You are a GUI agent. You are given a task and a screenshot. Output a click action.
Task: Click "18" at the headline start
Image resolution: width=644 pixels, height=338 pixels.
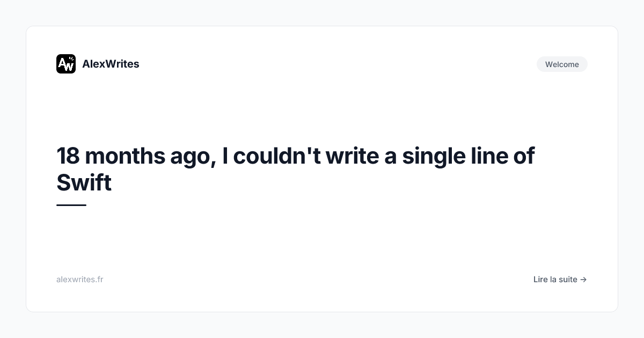[68, 156]
